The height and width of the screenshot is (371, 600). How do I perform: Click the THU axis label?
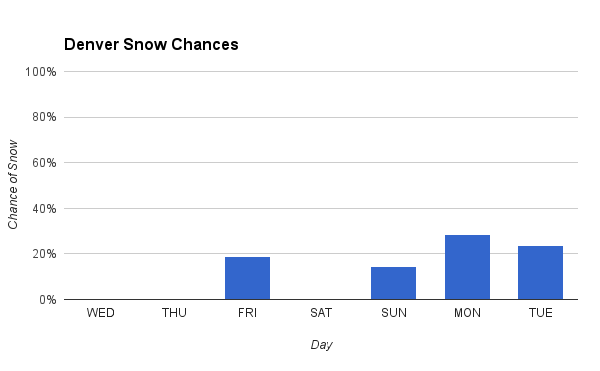174,313
